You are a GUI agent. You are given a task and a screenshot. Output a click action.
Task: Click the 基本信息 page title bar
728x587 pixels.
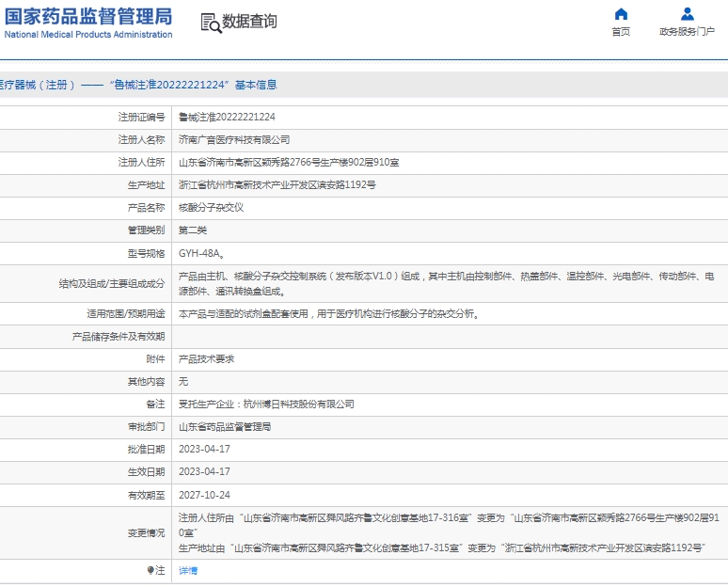click(364, 85)
